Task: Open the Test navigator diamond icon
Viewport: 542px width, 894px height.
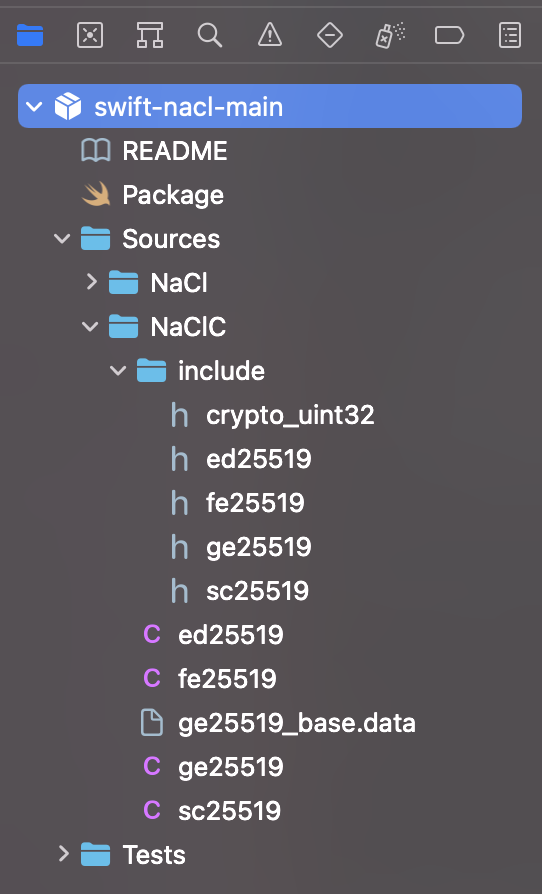Action: click(330, 35)
